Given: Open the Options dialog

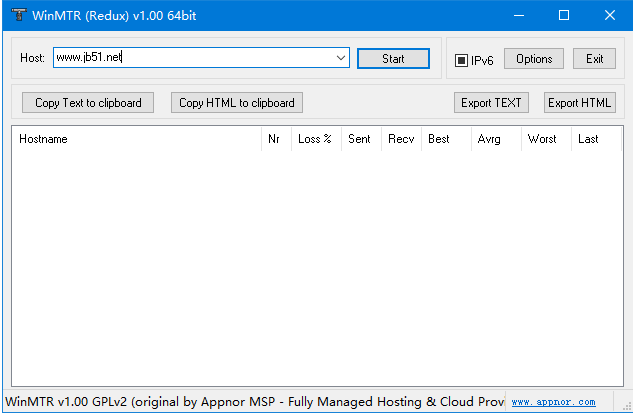Looking at the screenshot, I should (x=534, y=59).
